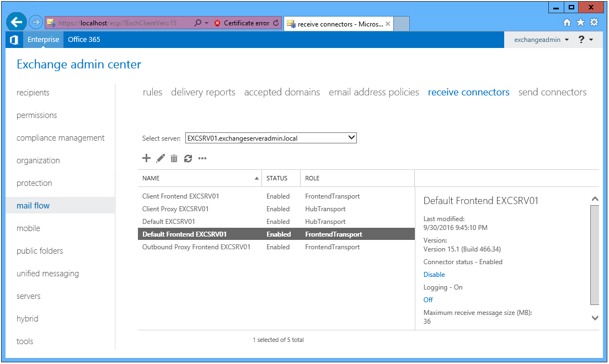This screenshot has height=364, width=609.
Task: Open a new blank browser tab
Action: click(402, 24)
